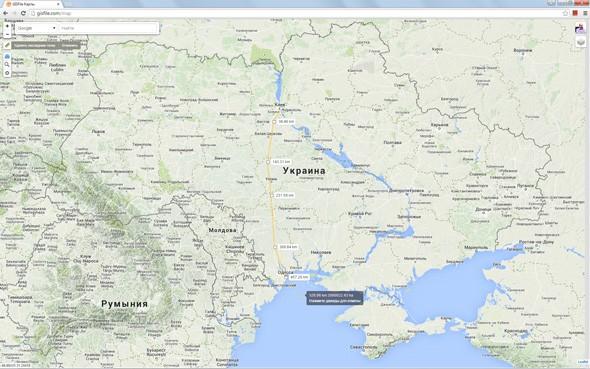Zoom out with the minus button
This screenshot has height=369, width=590.
pos(7,34)
